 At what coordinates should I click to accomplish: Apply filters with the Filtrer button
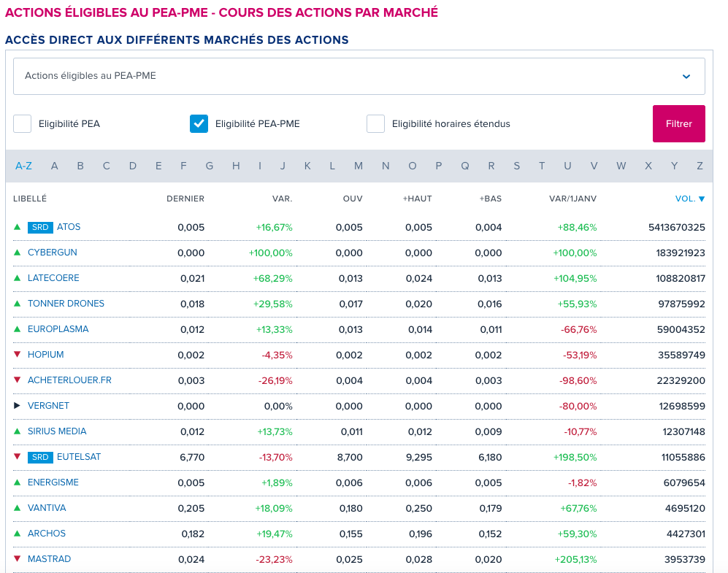(x=679, y=124)
